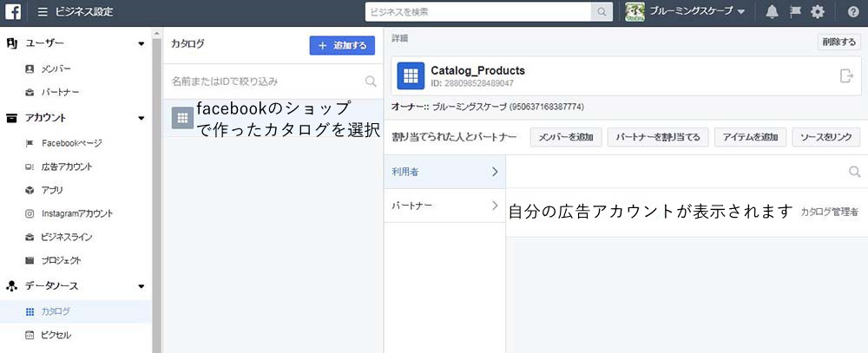Focus the ビジネスを検索 search field
Viewport: 868px width, 353px height.
point(478,11)
